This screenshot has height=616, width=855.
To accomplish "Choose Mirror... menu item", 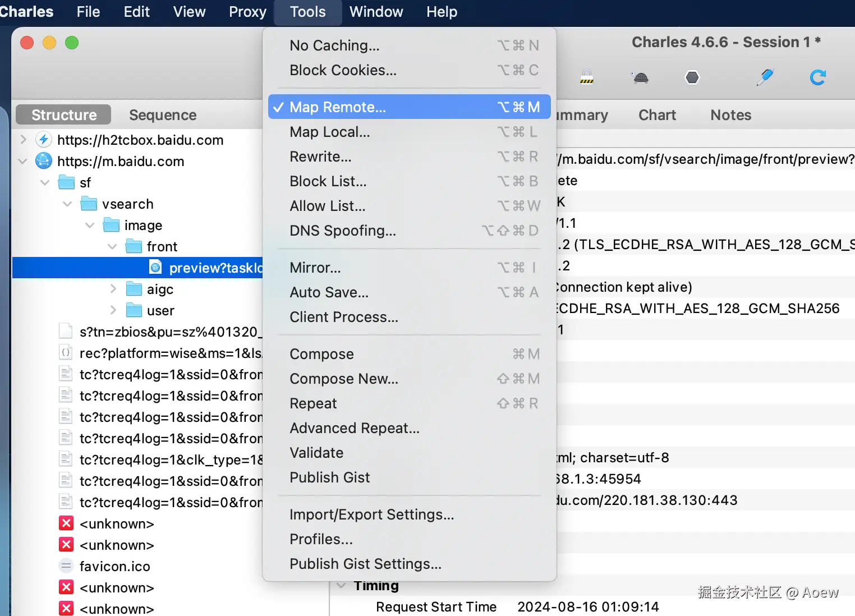I will [x=410, y=267].
